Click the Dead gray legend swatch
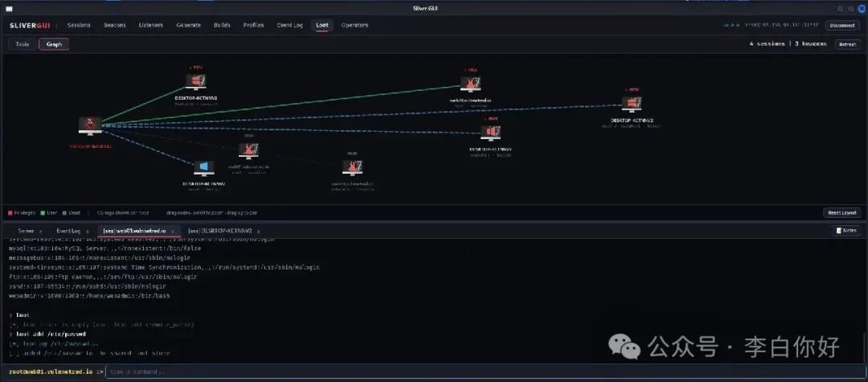The height and width of the screenshot is (382, 868). coord(65,212)
